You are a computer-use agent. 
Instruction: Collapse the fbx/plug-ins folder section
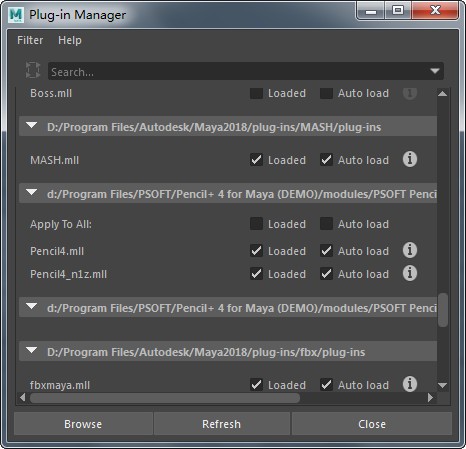coord(32,351)
